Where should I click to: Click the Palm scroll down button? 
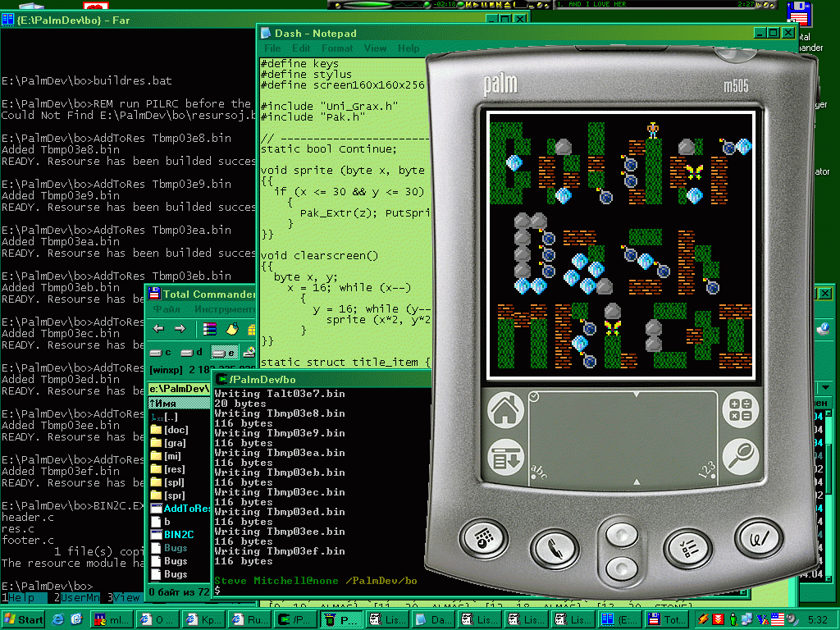point(622,568)
